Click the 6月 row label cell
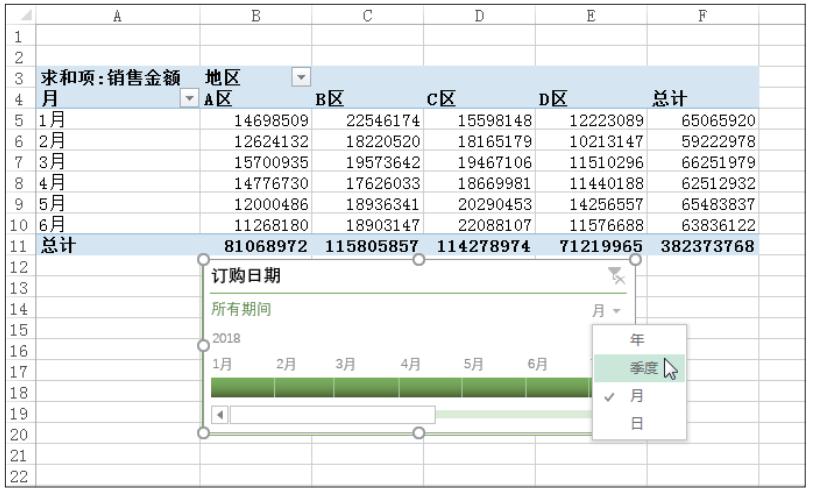The width and height of the screenshot is (814, 496). 118,224
